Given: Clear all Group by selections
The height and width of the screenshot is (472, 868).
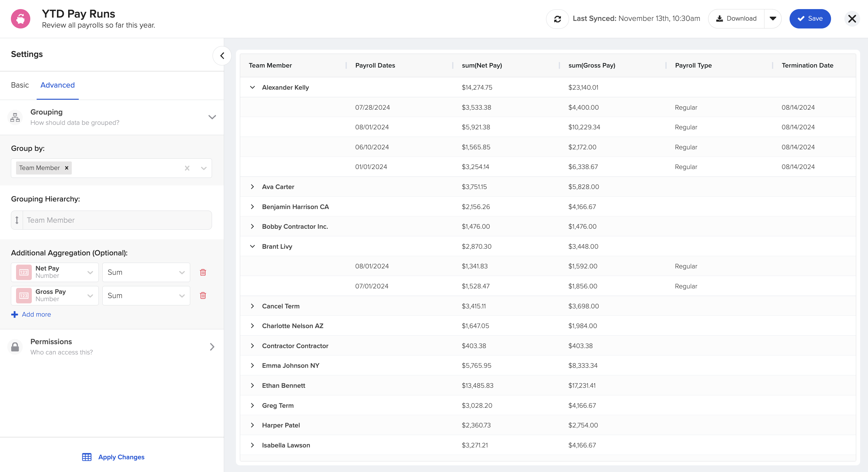Looking at the screenshot, I should click(187, 168).
